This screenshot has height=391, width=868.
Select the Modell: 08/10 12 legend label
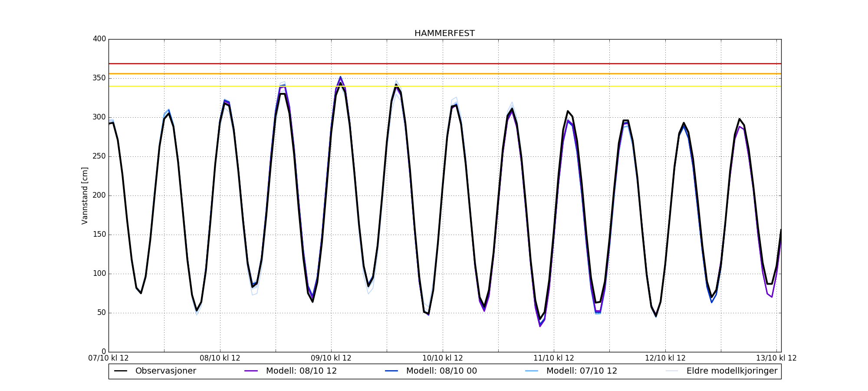[x=301, y=371]
